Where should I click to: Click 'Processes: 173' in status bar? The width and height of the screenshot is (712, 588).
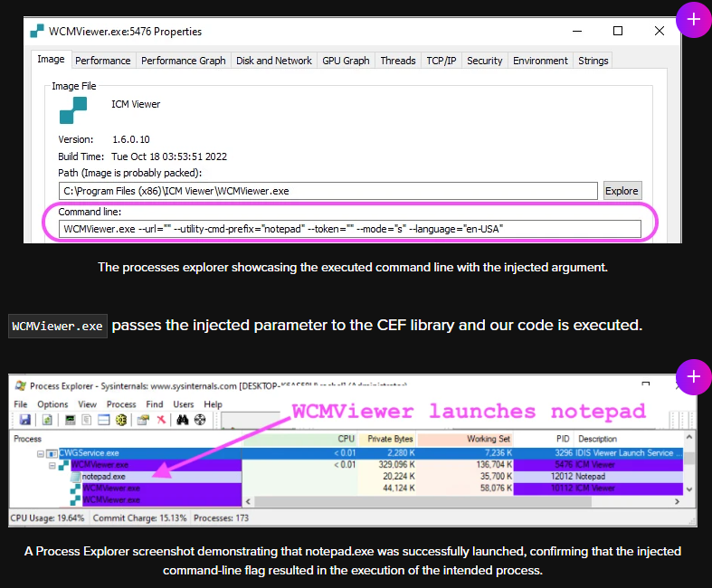(221, 518)
